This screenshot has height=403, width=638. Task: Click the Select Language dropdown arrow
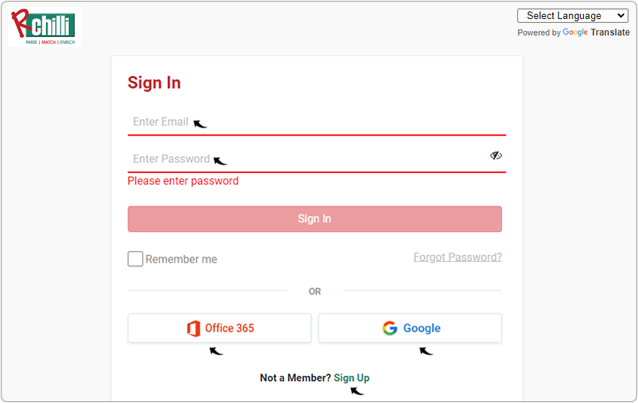622,16
